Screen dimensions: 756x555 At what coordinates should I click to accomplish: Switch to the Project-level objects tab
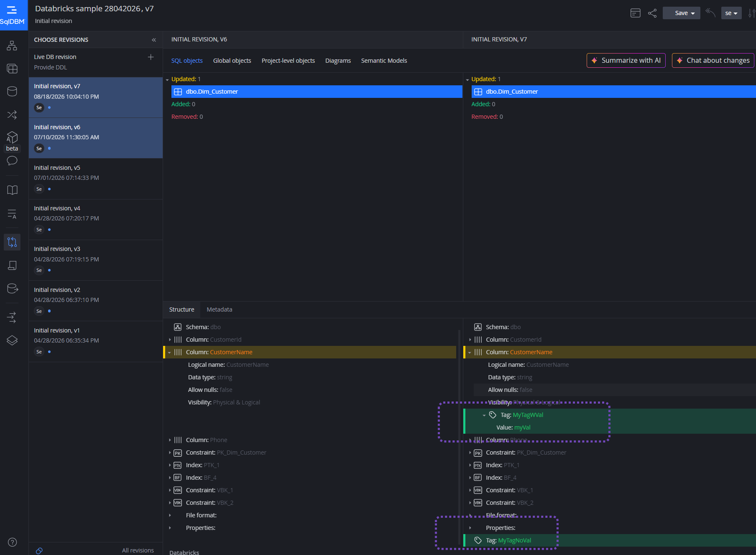[288, 61]
